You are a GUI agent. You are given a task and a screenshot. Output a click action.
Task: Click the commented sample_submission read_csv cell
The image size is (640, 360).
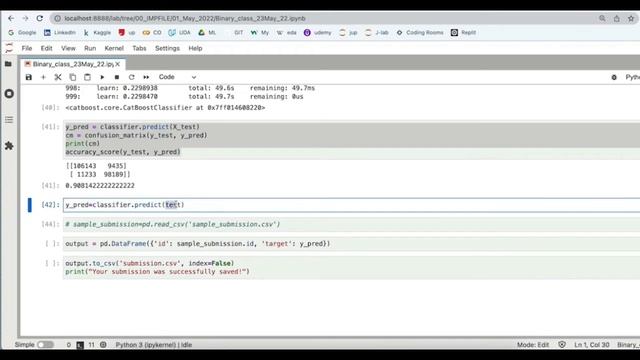point(351,224)
